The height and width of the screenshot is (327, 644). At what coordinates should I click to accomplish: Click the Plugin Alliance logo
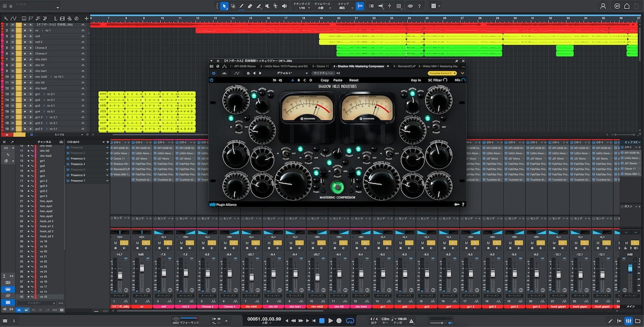222,204
